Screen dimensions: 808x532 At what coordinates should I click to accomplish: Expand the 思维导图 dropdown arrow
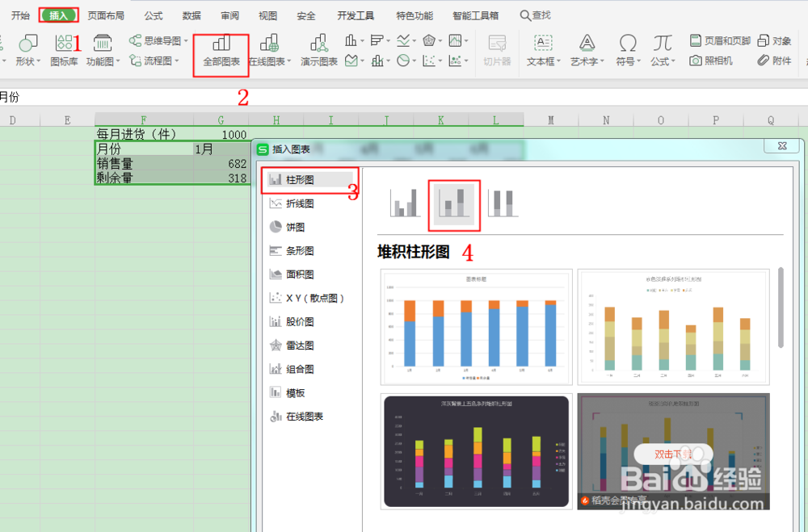click(186, 40)
